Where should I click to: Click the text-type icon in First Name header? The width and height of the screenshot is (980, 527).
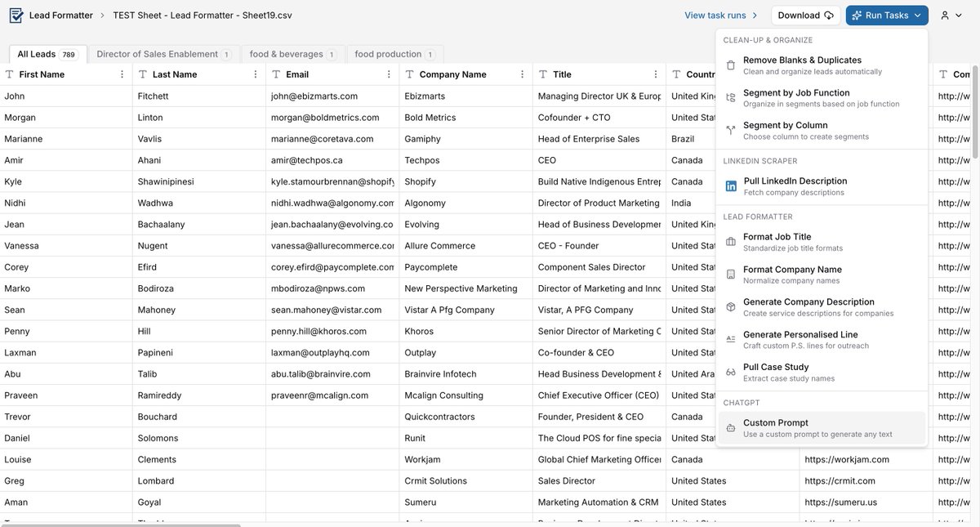[x=9, y=74]
